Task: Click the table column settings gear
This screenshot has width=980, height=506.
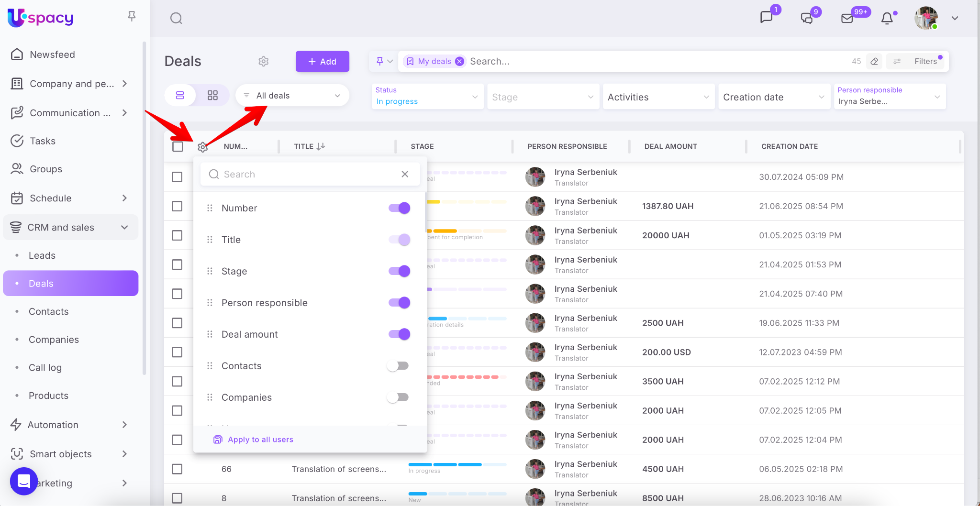Action: (202, 147)
